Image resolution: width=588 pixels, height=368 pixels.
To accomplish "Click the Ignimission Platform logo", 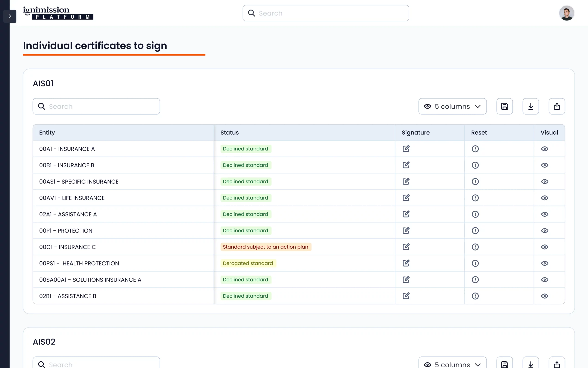I will pyautogui.click(x=58, y=13).
